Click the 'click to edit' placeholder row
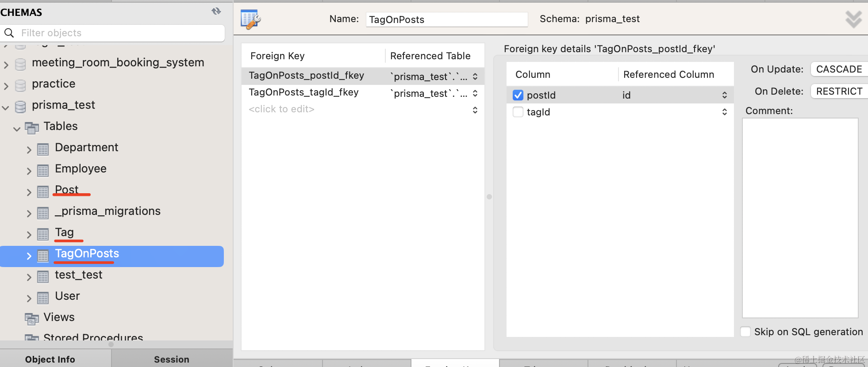The width and height of the screenshot is (868, 367). [281, 109]
